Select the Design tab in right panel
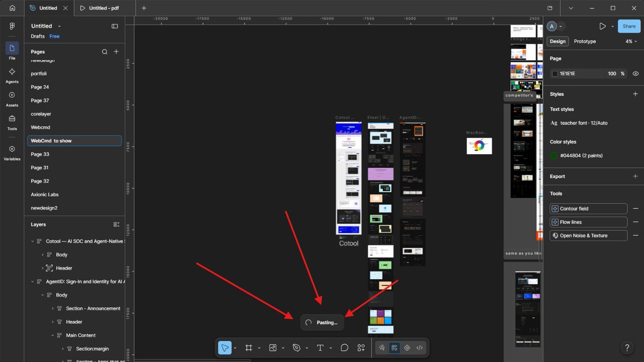 (558, 41)
